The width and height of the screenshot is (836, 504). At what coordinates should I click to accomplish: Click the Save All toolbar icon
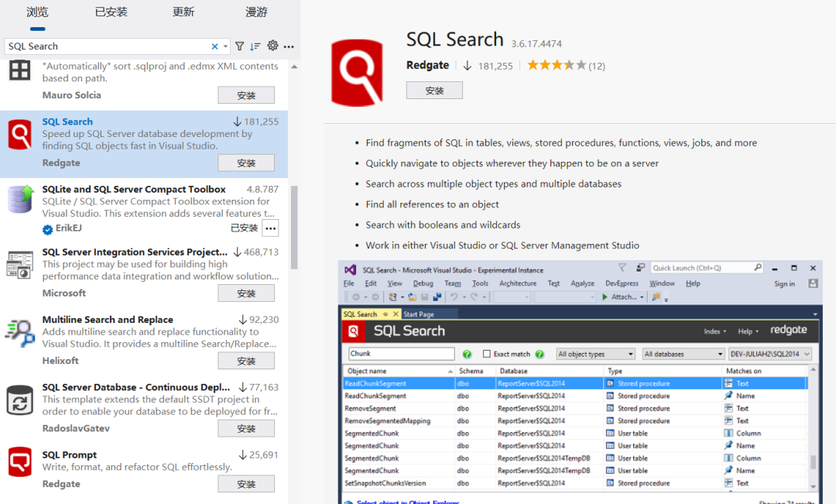437,297
